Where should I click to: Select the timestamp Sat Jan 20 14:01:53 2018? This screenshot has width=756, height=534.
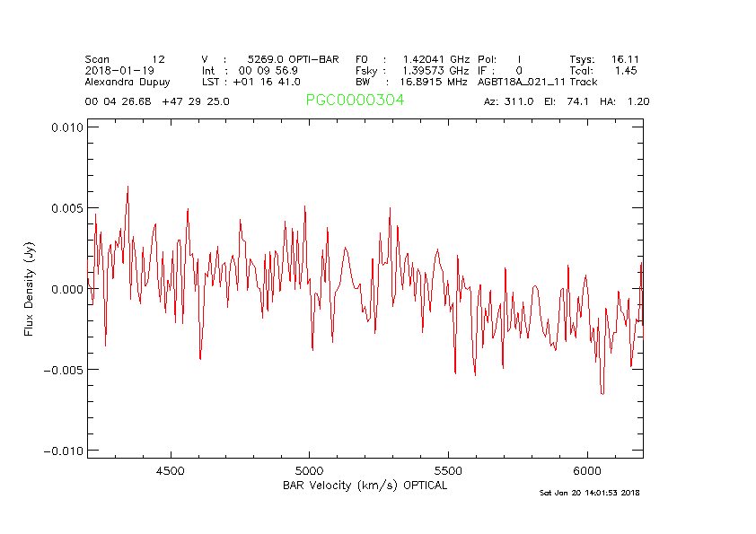(x=589, y=493)
